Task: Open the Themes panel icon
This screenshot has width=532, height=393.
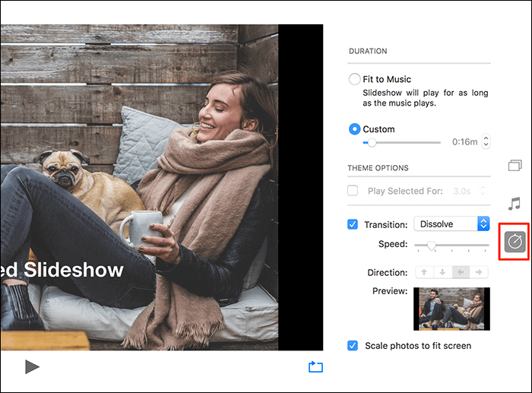Action: [x=515, y=165]
